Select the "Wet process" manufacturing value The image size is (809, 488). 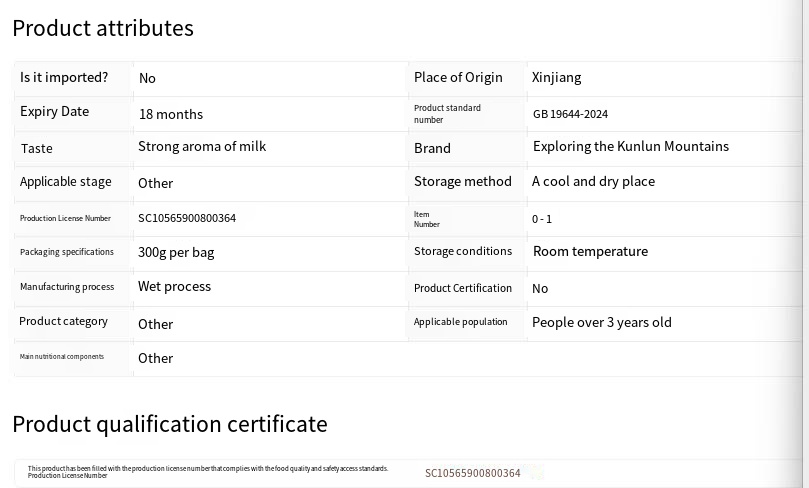(174, 287)
